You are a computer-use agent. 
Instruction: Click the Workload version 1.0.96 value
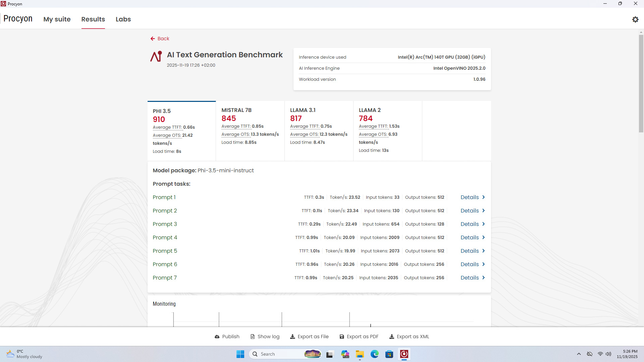pos(479,79)
